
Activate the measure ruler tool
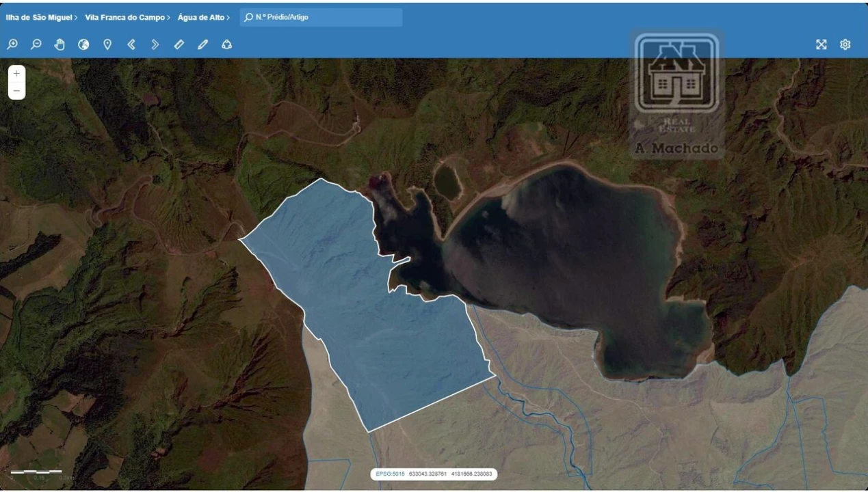(x=179, y=44)
